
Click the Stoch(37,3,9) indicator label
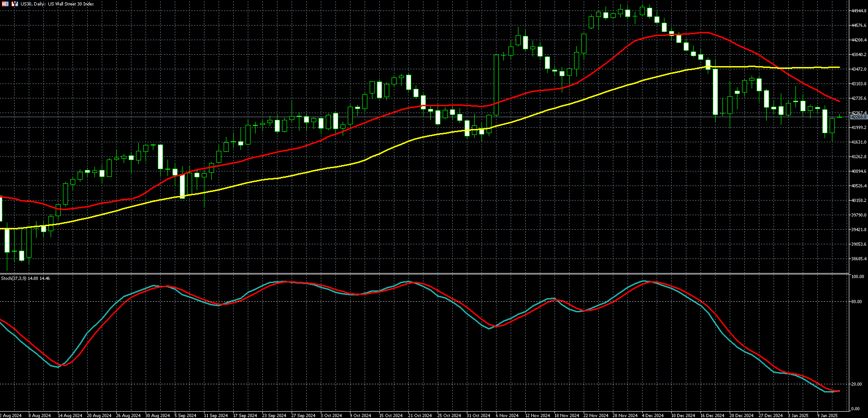point(26,278)
